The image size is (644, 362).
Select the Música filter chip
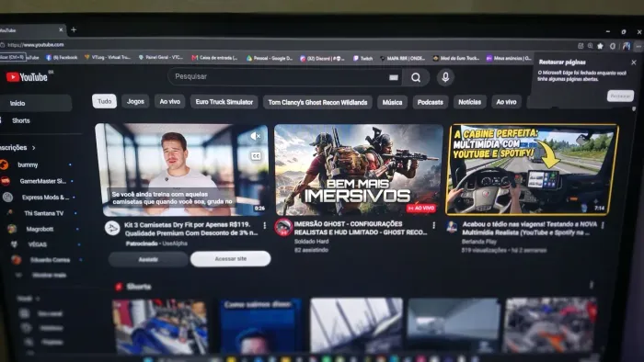(392, 102)
